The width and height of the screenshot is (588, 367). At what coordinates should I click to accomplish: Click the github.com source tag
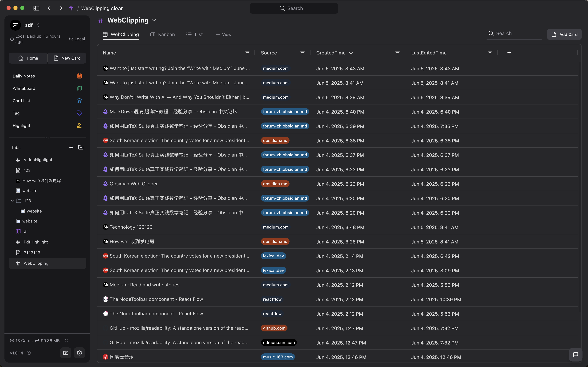pyautogui.click(x=274, y=328)
